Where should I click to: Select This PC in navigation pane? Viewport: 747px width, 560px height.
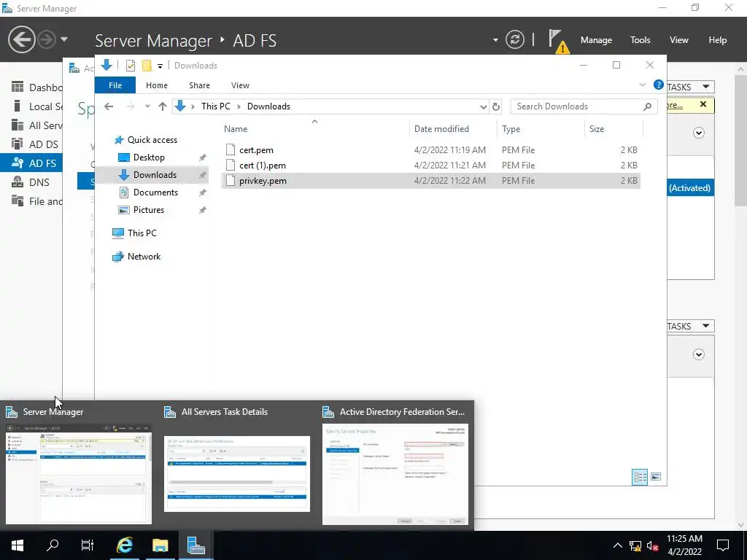tap(142, 233)
